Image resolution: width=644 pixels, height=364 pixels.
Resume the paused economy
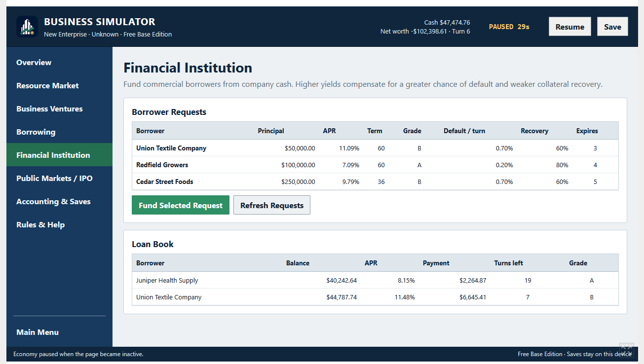pos(569,27)
